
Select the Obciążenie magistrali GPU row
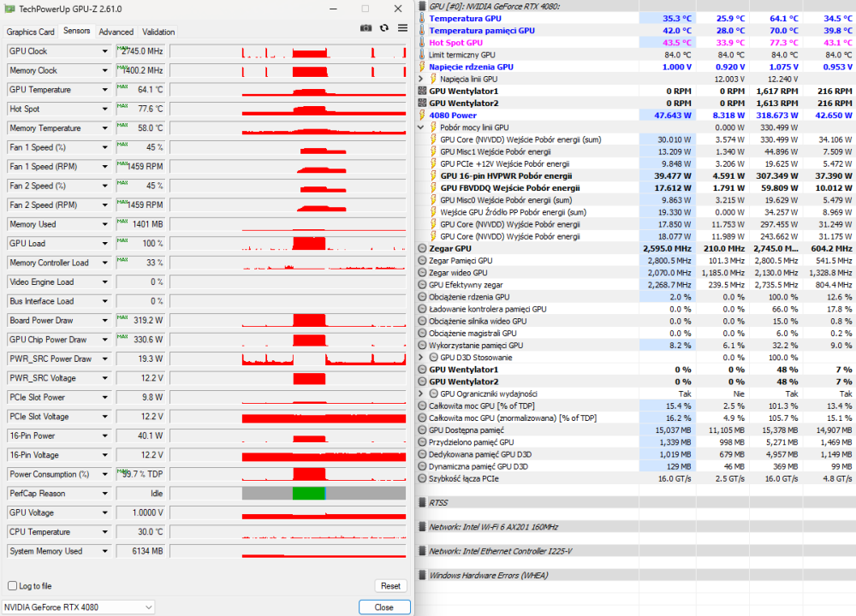[636, 334]
